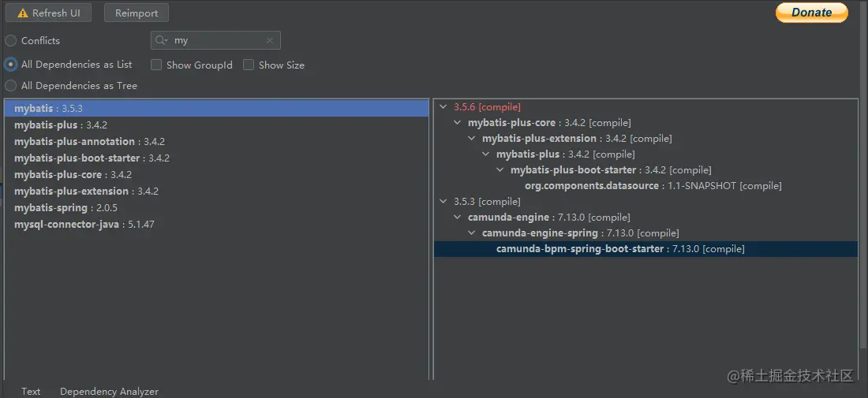The image size is (868, 398).
Task: Focus the dependency search input field
Action: [216, 40]
